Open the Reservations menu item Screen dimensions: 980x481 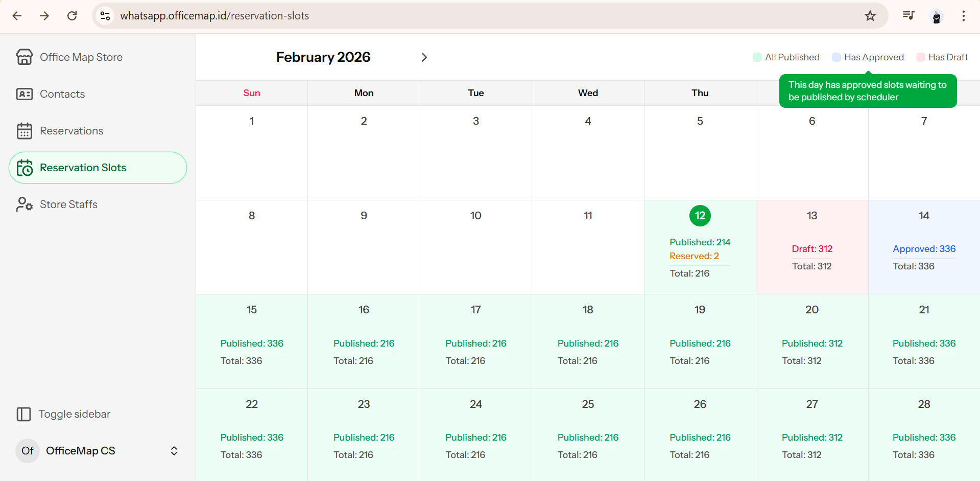pyautogui.click(x=71, y=131)
